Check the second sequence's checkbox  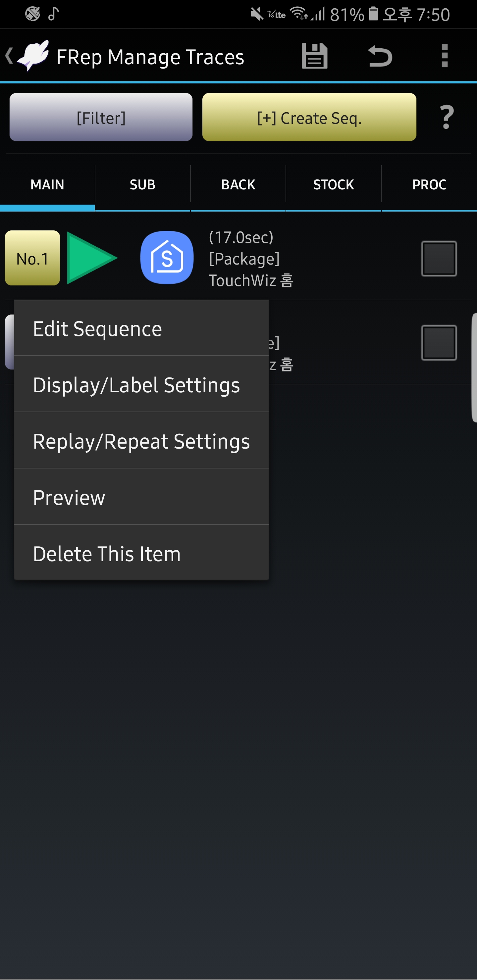(x=439, y=342)
